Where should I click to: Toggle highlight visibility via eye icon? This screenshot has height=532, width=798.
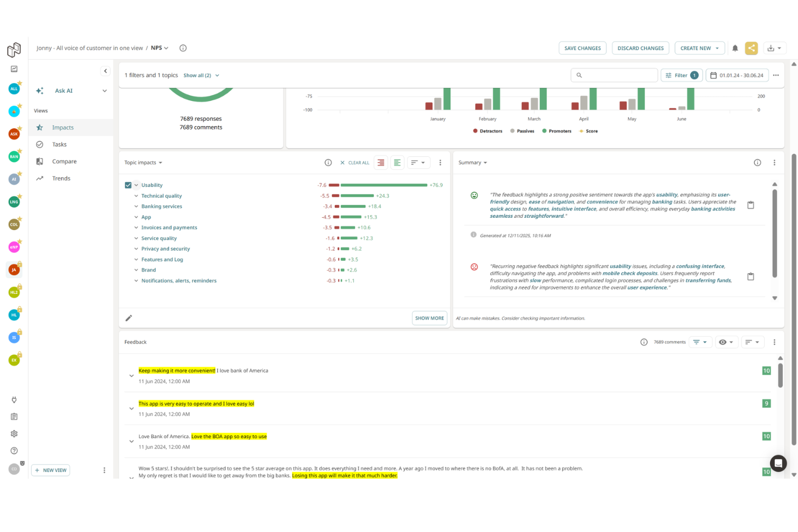tap(726, 342)
